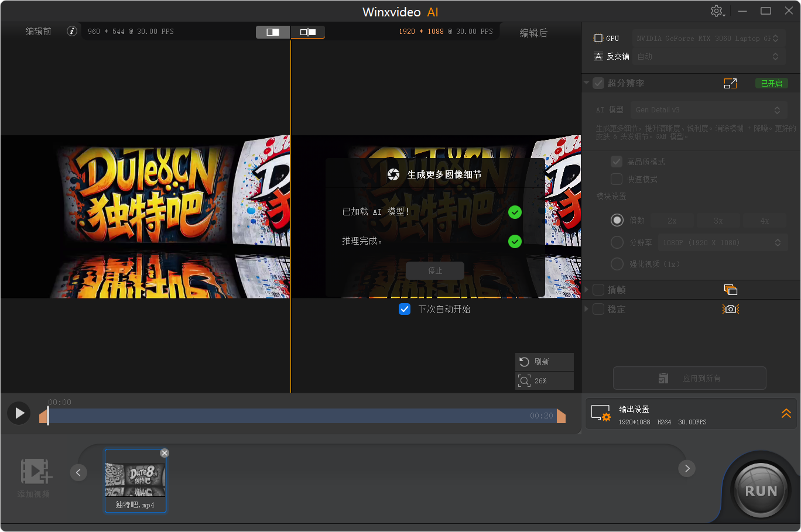Click the timeline start trim handle

click(43, 416)
